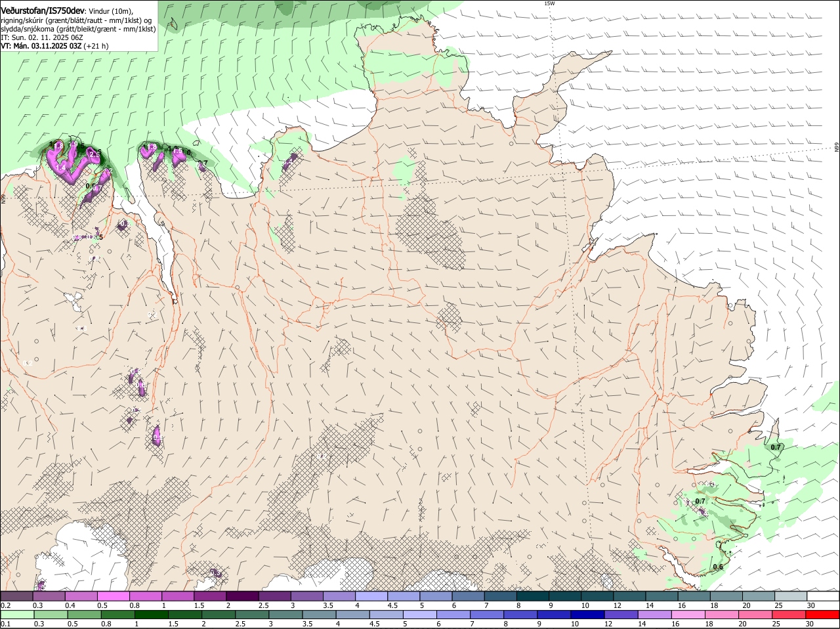The image size is (840, 629).
Task: Click the pink 18 swatch in lower legend row
Action: tap(722, 615)
